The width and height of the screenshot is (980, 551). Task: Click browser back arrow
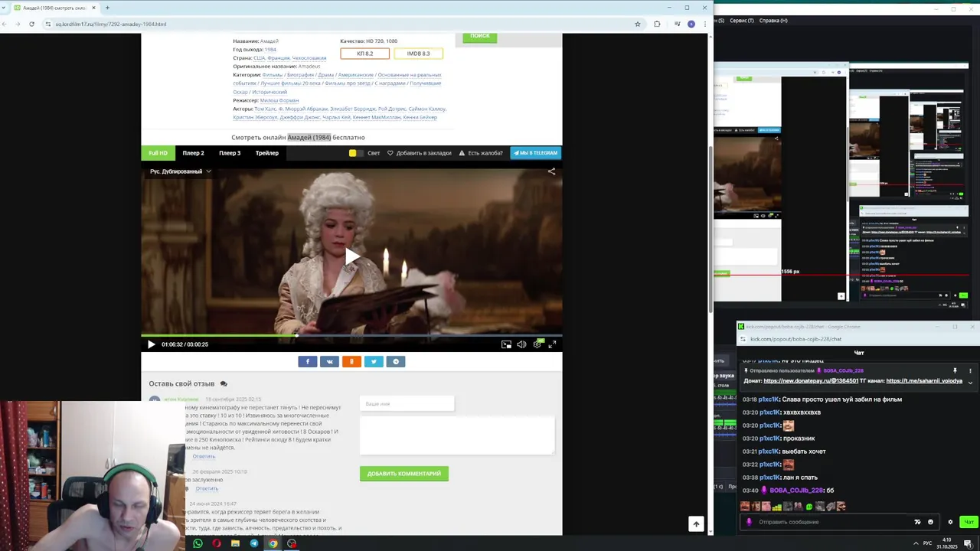click(5, 24)
